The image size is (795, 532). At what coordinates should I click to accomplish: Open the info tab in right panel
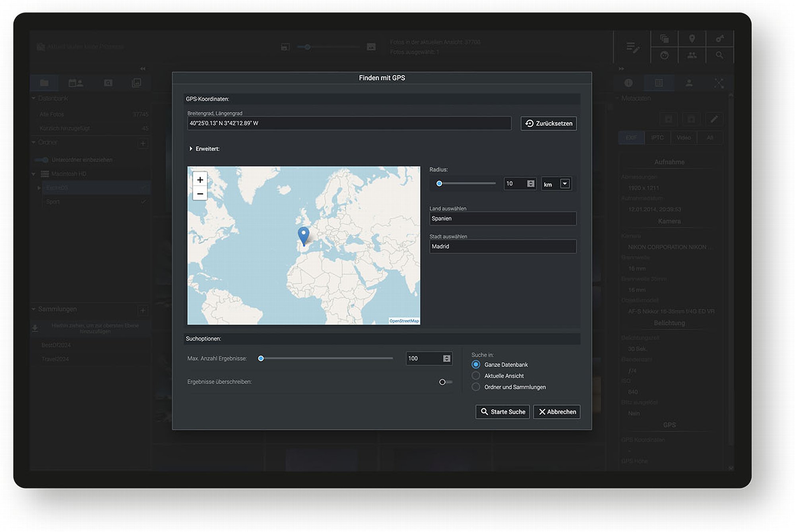[x=628, y=83]
